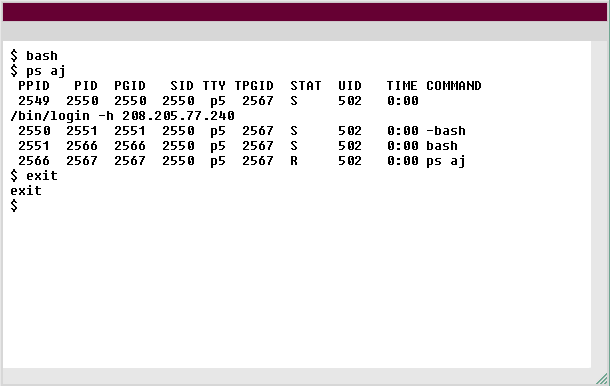Click the typed "$ bash" command line
This screenshot has height=386, width=610.
coord(34,56)
